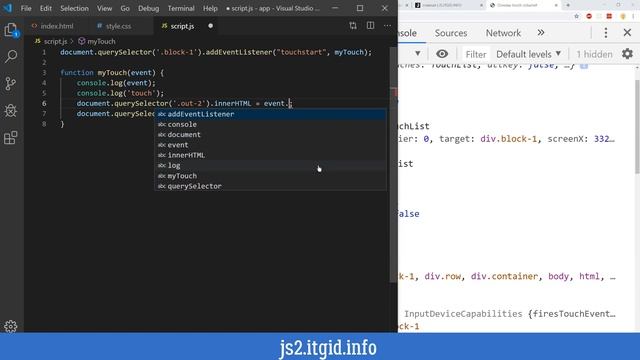
Task: Click the red adblock extension icon in Chrome
Action: (589, 16)
